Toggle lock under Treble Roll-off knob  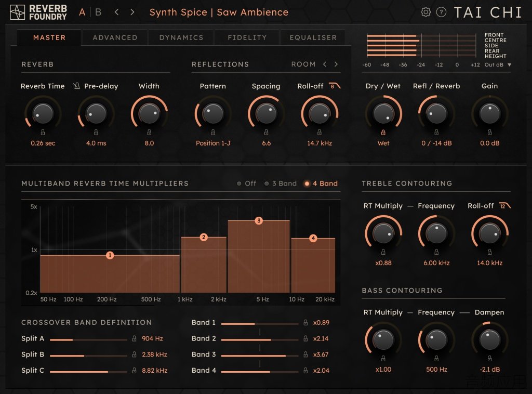pyautogui.click(x=489, y=252)
